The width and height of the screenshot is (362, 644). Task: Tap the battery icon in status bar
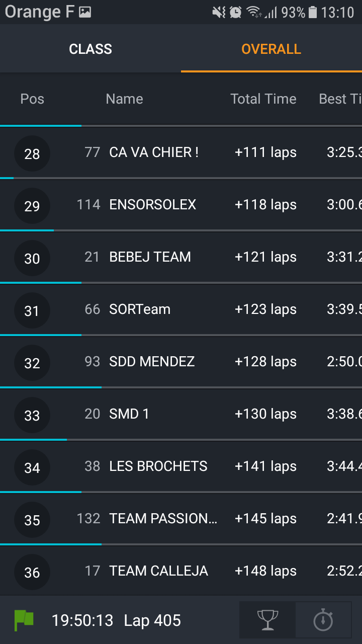[x=313, y=12]
